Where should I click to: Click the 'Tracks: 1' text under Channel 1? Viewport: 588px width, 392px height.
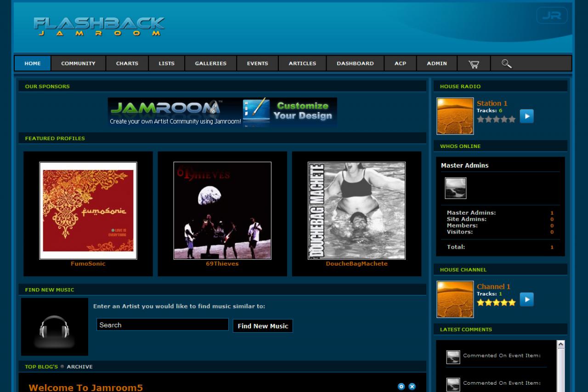click(490, 294)
